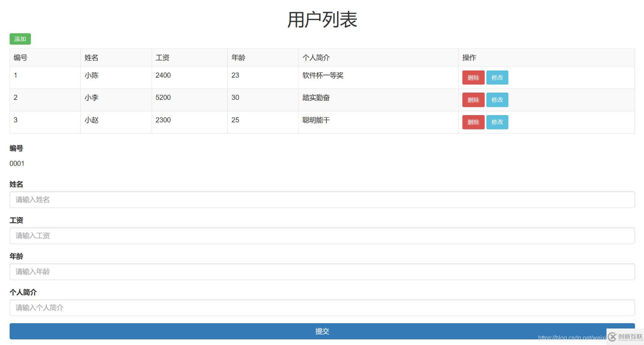Focus the 请输入工资 input field
Image resolution: width=644 pixels, height=345 pixels.
322,235
